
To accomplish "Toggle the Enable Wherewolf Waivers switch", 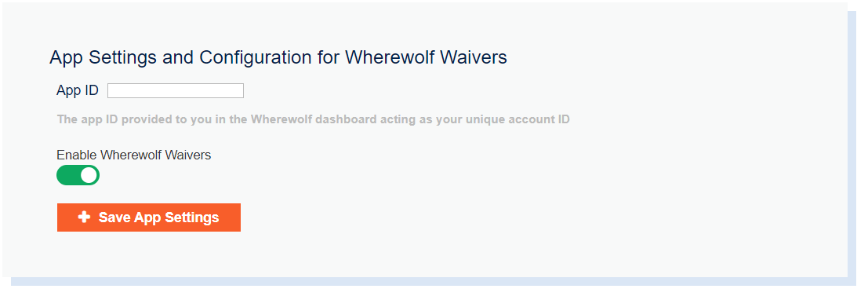I will coord(78,175).
